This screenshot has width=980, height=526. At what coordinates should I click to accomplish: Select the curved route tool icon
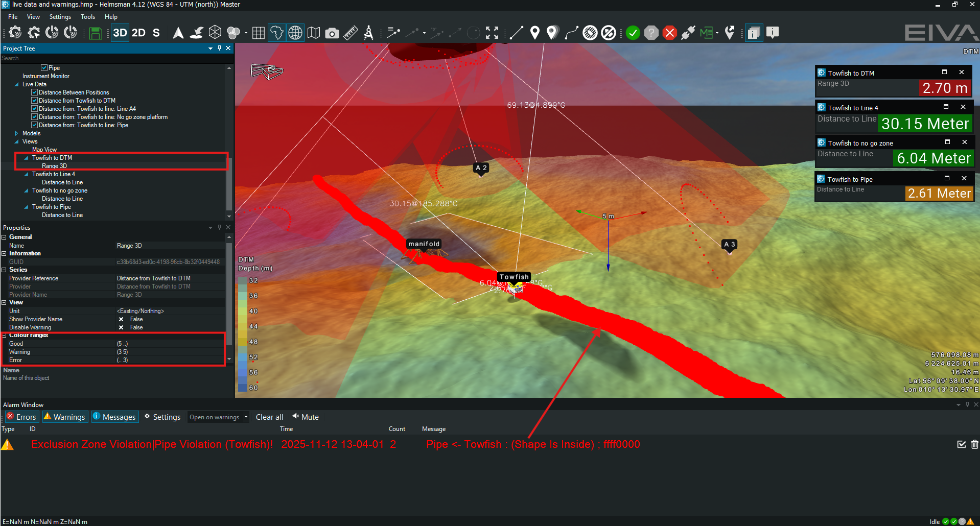[571, 33]
